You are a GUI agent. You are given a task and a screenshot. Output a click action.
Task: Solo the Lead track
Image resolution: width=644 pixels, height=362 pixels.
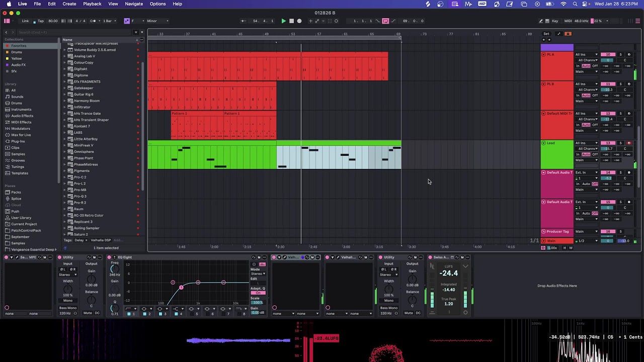click(x=620, y=143)
